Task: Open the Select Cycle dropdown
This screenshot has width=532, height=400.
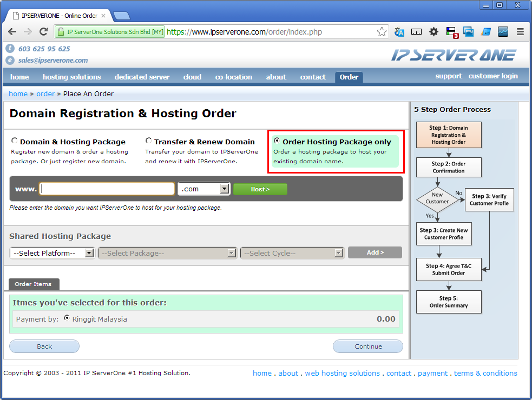Action: pos(292,253)
